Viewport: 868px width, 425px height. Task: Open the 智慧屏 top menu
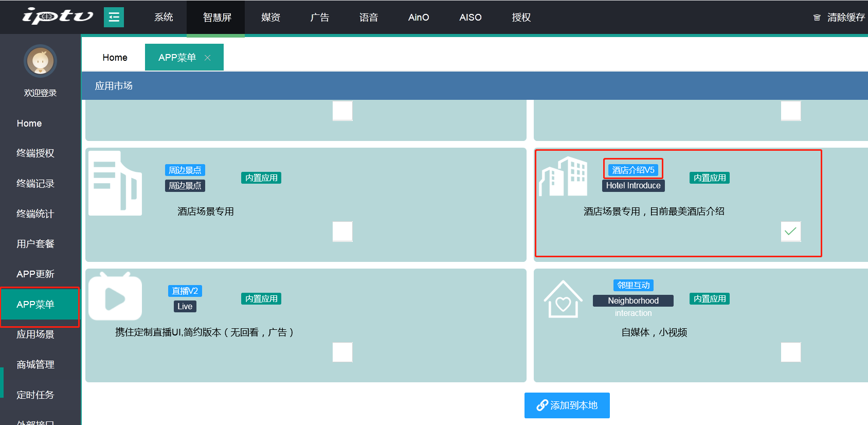[x=217, y=17]
